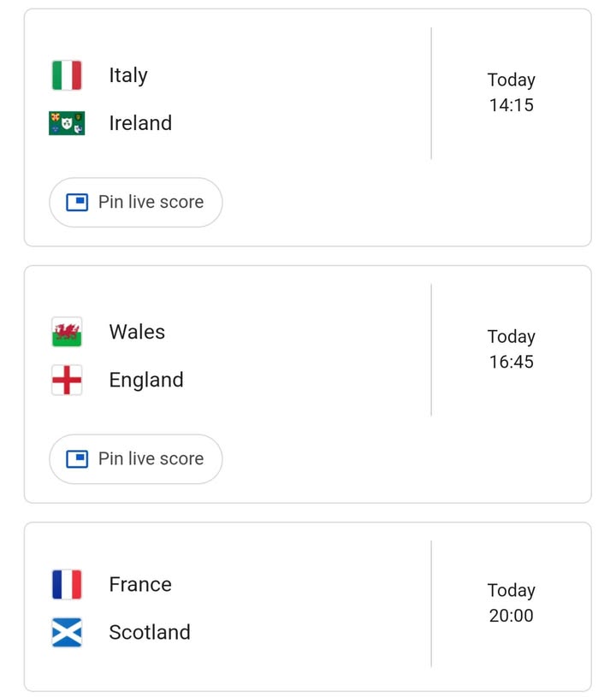Pin live score for Wales vs England
The width and height of the screenshot is (616, 697).
pyautogui.click(x=136, y=459)
